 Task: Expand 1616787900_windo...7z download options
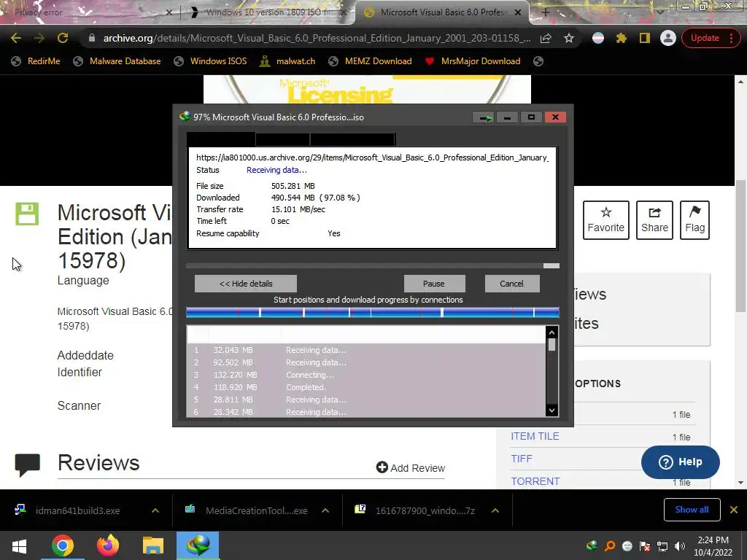coord(495,510)
